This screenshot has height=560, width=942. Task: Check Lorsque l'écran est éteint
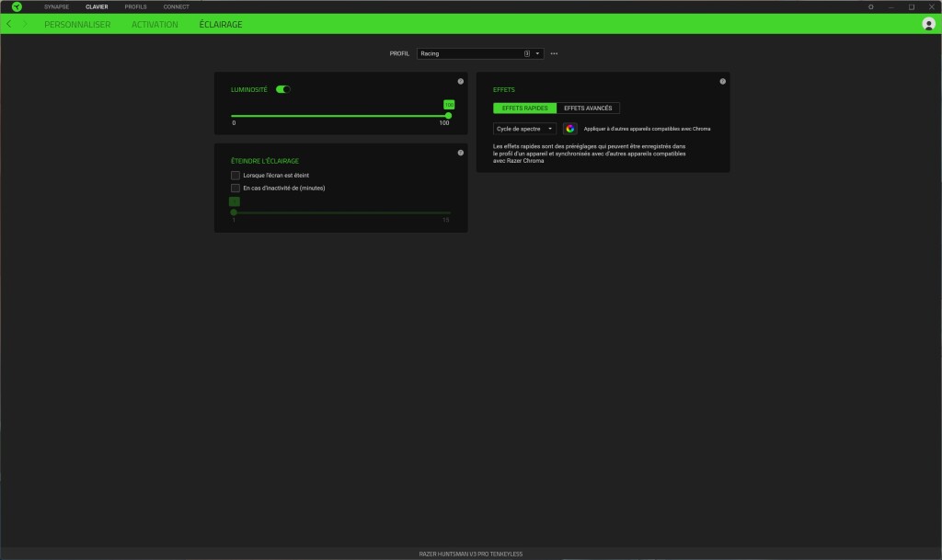point(235,176)
